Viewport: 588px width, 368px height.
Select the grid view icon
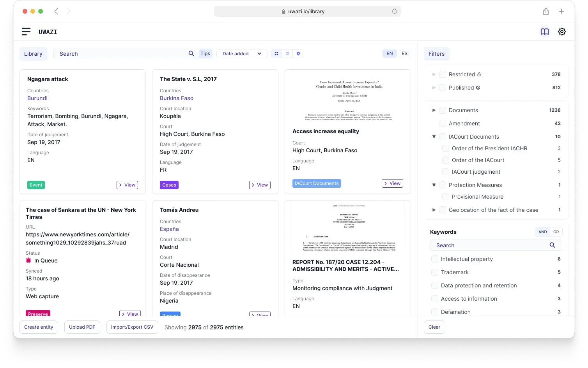coord(276,53)
